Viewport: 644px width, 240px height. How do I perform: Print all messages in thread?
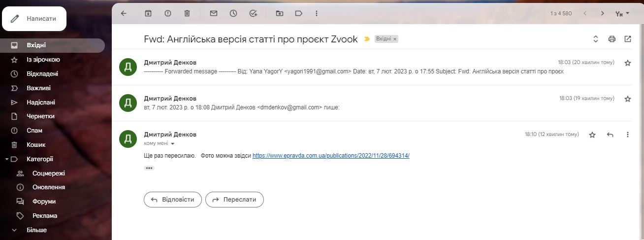[x=612, y=39]
